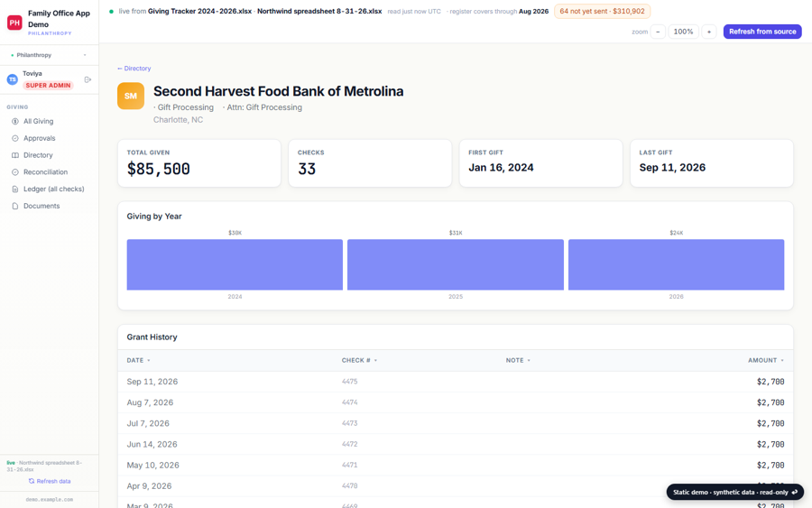Click the zoom out minus button

coord(658,32)
